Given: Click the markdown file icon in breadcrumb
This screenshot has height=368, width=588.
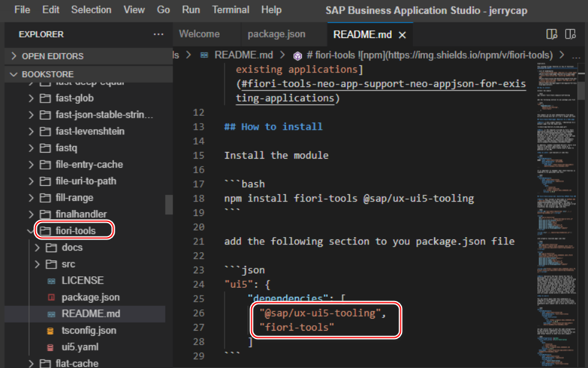Looking at the screenshot, I should 205,56.
